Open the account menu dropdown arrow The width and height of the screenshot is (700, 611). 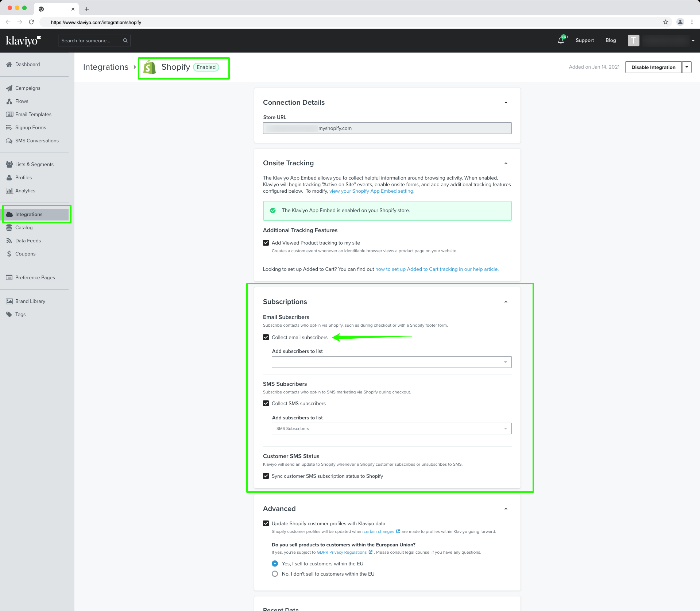coord(693,41)
